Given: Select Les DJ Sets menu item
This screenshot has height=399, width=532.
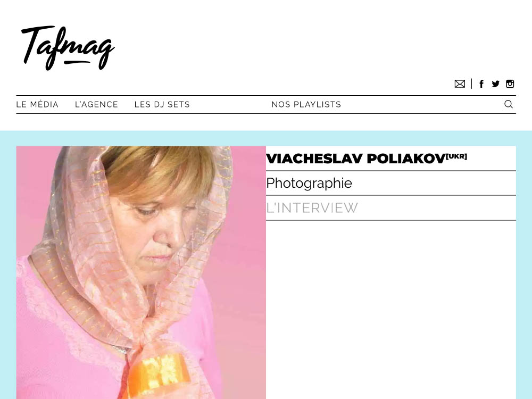Looking at the screenshot, I should click(x=162, y=104).
